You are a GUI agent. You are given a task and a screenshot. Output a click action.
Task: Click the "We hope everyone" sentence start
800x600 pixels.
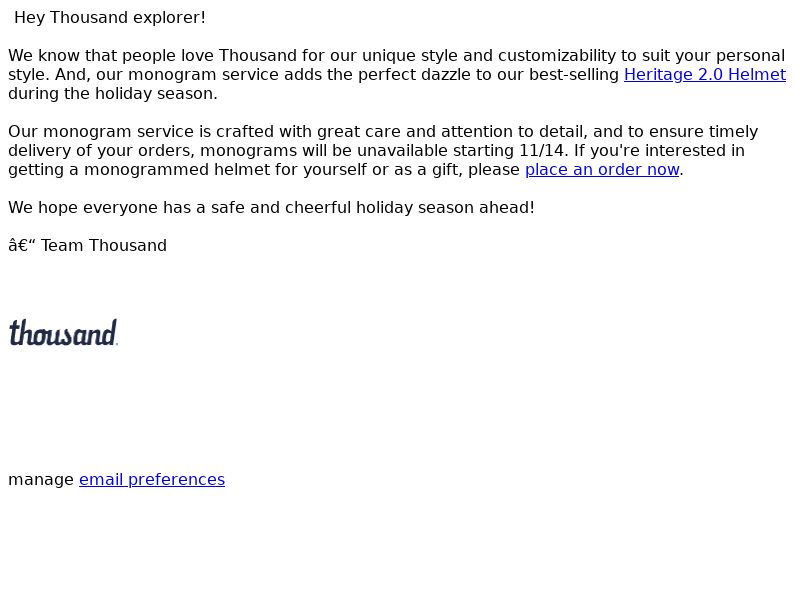pyautogui.click(x=83, y=208)
